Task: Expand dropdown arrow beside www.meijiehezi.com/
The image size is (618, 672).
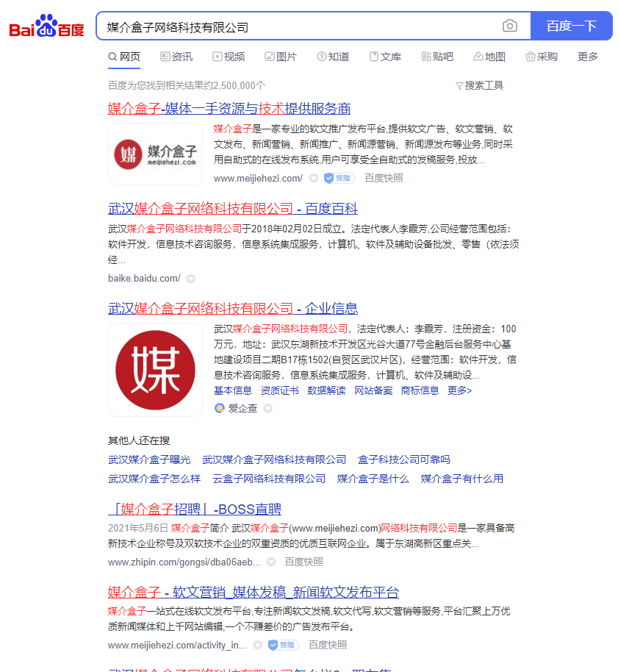Action: (x=314, y=178)
